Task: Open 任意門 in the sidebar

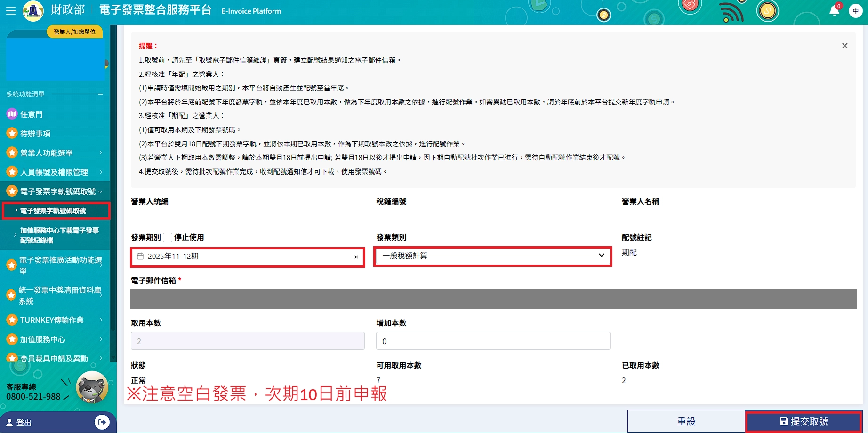Action: [x=31, y=114]
